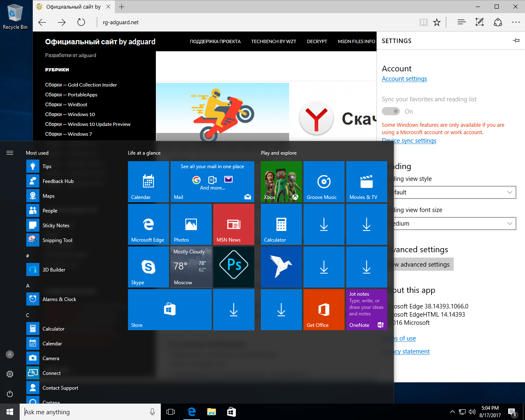Open the Calculator tile
The width and height of the screenshot is (525, 420).
281,224
